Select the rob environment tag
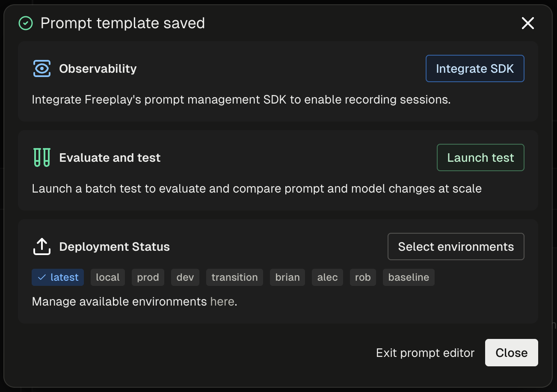This screenshot has height=392, width=557. tap(363, 277)
